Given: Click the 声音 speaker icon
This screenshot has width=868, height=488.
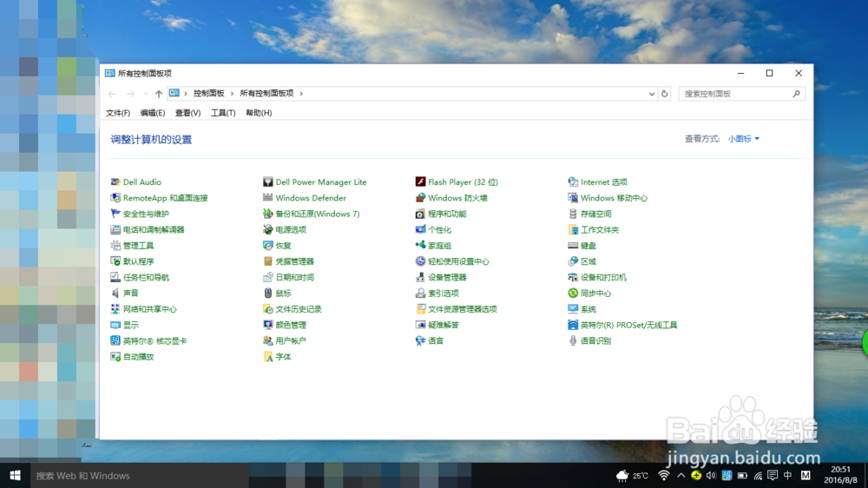Looking at the screenshot, I should pyautogui.click(x=115, y=293).
